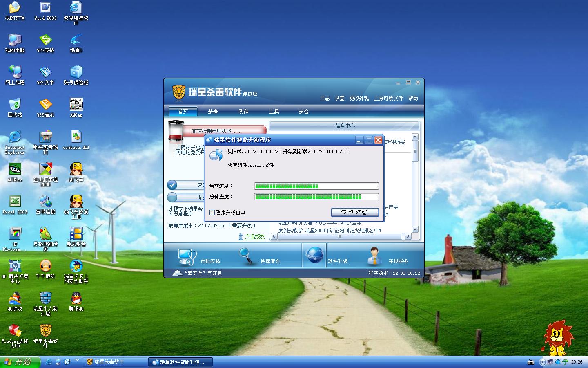588x368 pixels.
Task: Click 更改外观 in the header
Action: pos(359,99)
